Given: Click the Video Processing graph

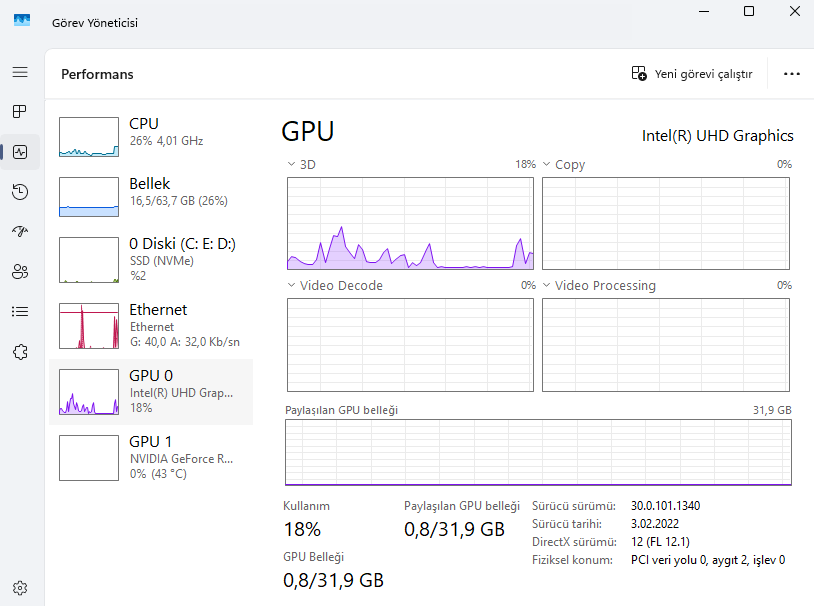Looking at the screenshot, I should tap(666, 345).
